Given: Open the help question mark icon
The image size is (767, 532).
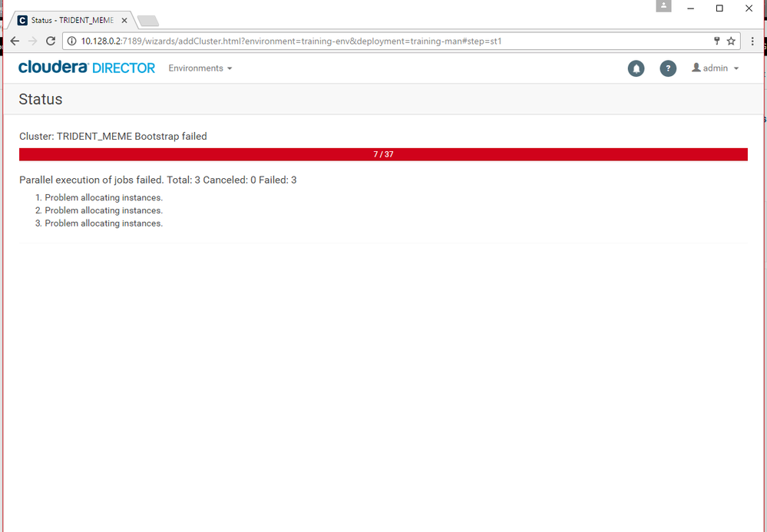Looking at the screenshot, I should [668, 68].
